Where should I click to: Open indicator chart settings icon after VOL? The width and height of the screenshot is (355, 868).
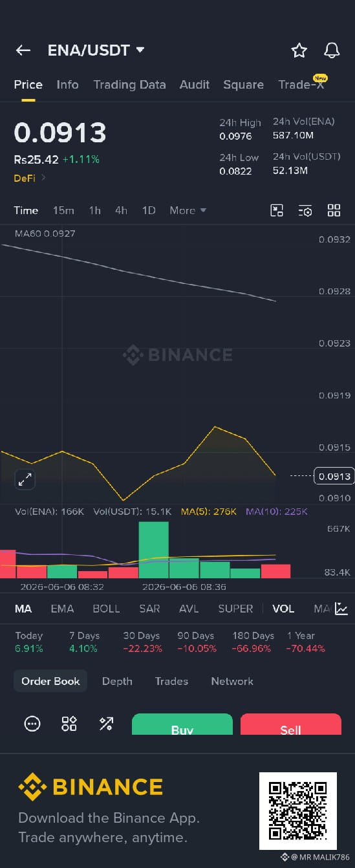[341, 609]
